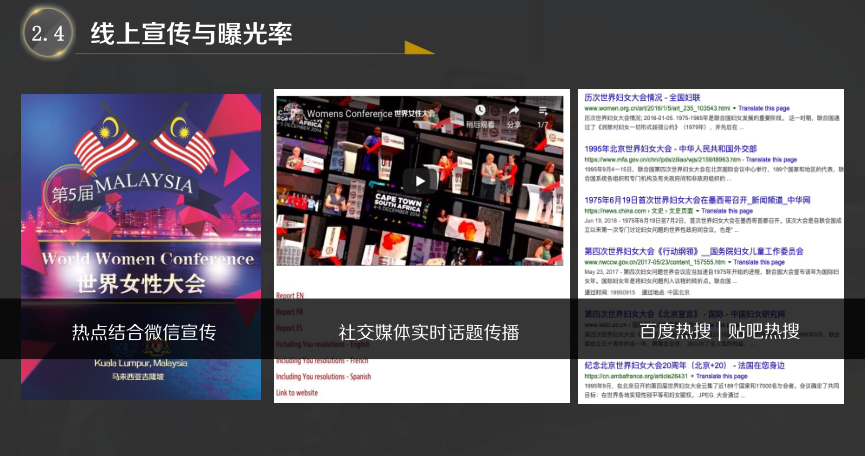The height and width of the screenshot is (456, 865).
Task: Play the Womens Conference video
Action: coord(420,181)
